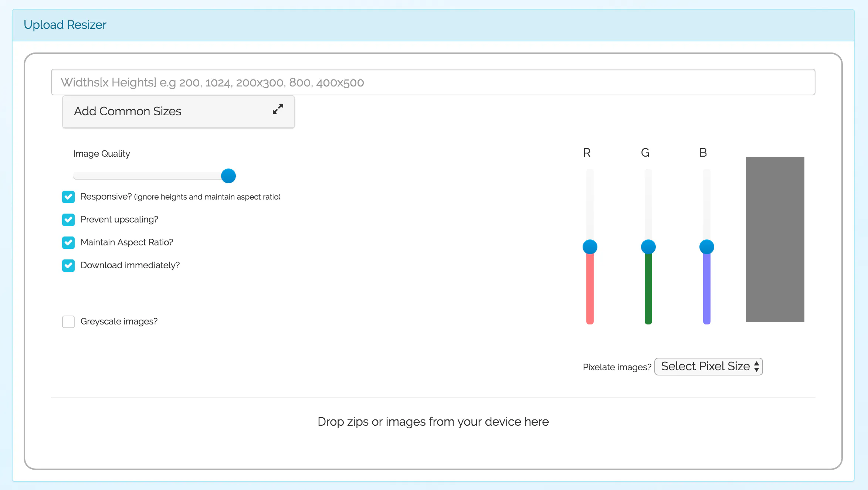Click the green G channel slider handle
The height and width of the screenshot is (490, 868).
(x=648, y=247)
